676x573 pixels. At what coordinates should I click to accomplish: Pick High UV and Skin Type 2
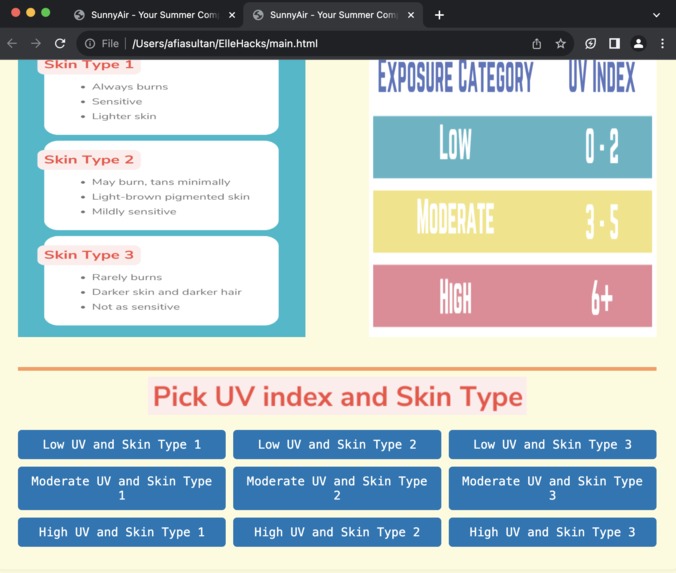[x=337, y=532]
